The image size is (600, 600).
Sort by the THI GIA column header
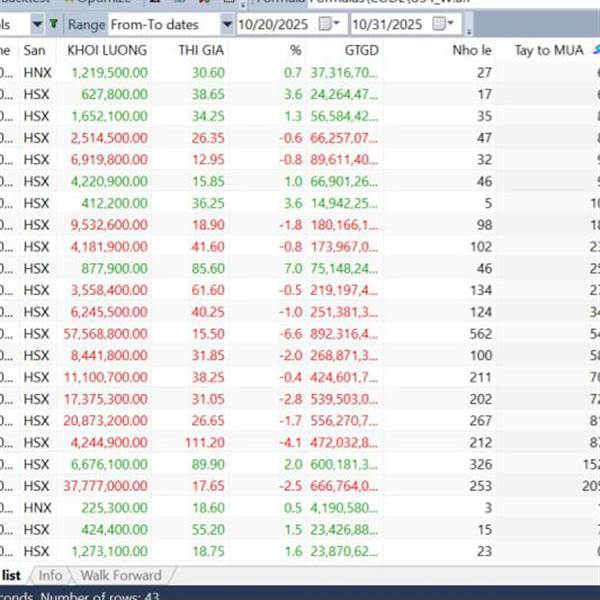pyautogui.click(x=201, y=50)
